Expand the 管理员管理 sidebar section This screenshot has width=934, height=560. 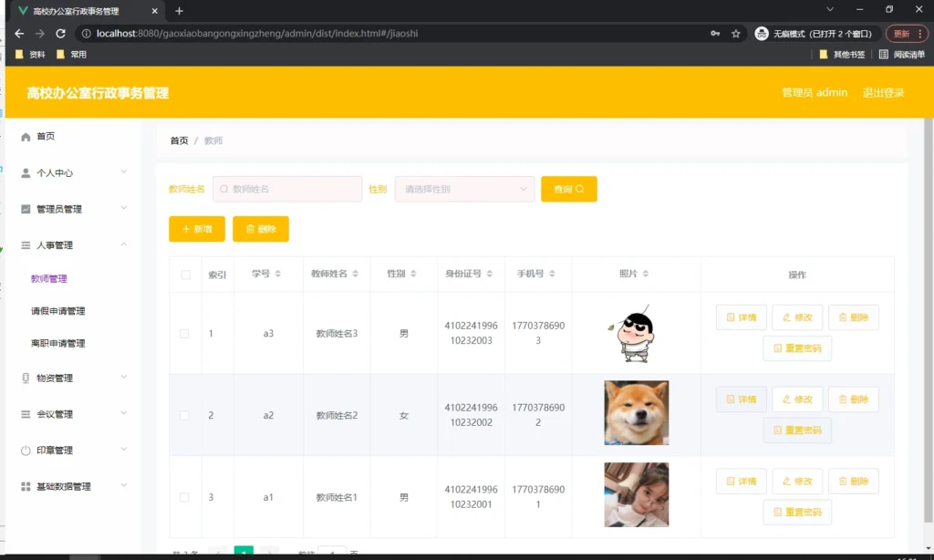click(x=58, y=209)
